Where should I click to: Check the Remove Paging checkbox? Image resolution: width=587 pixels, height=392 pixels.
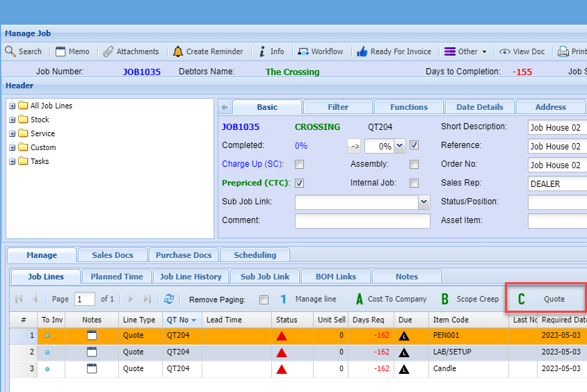click(x=264, y=300)
